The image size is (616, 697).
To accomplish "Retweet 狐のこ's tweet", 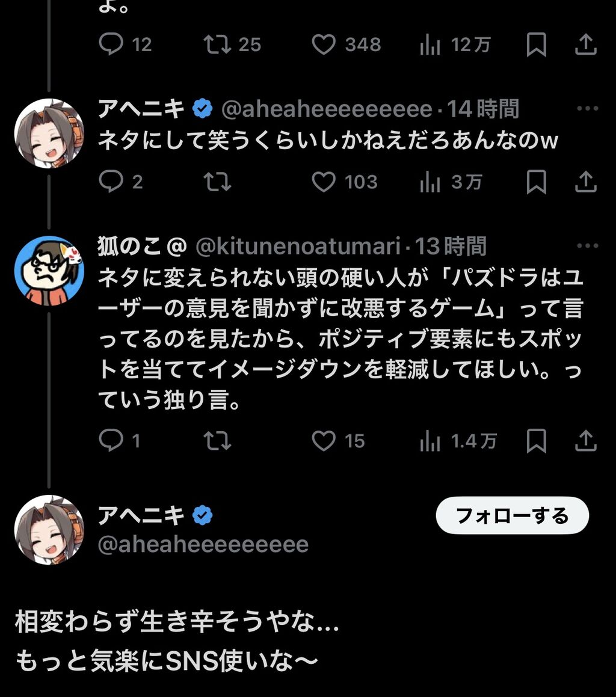I will point(217,441).
